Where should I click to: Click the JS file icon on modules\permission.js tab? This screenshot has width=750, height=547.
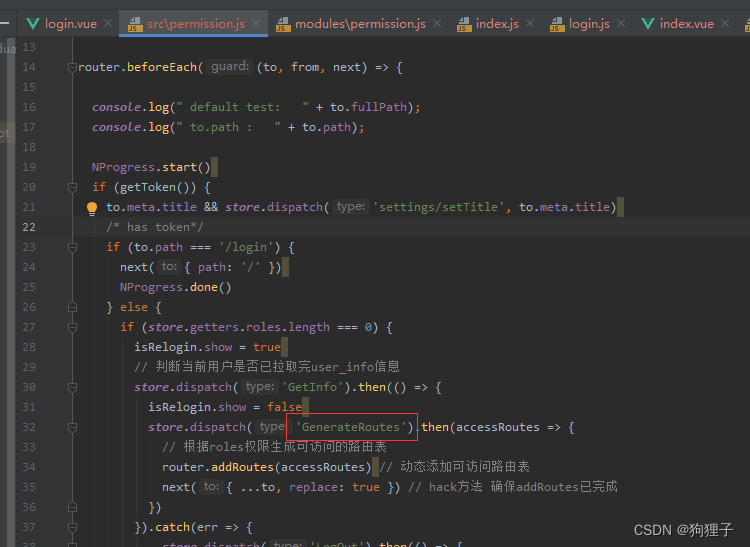pyautogui.click(x=283, y=24)
